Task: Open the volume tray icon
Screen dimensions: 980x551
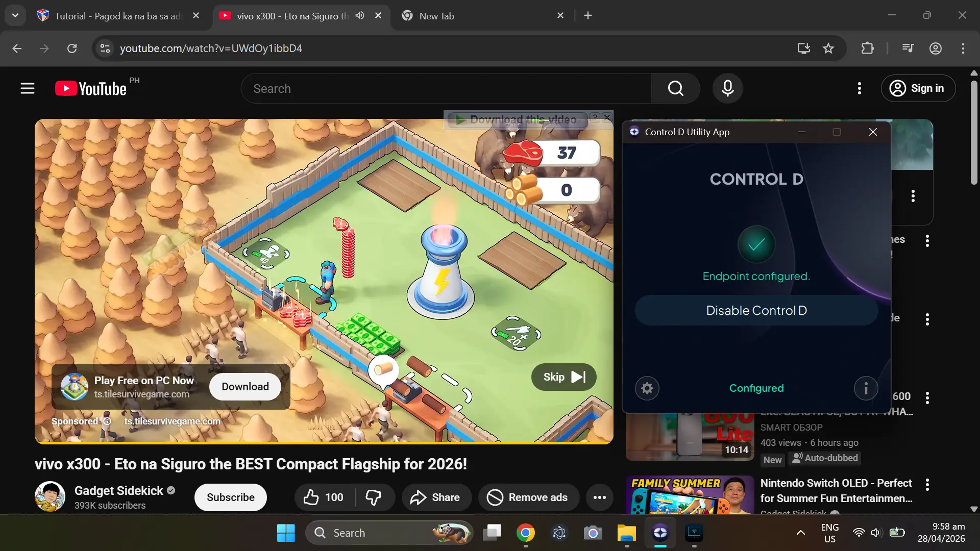Action: [876, 533]
